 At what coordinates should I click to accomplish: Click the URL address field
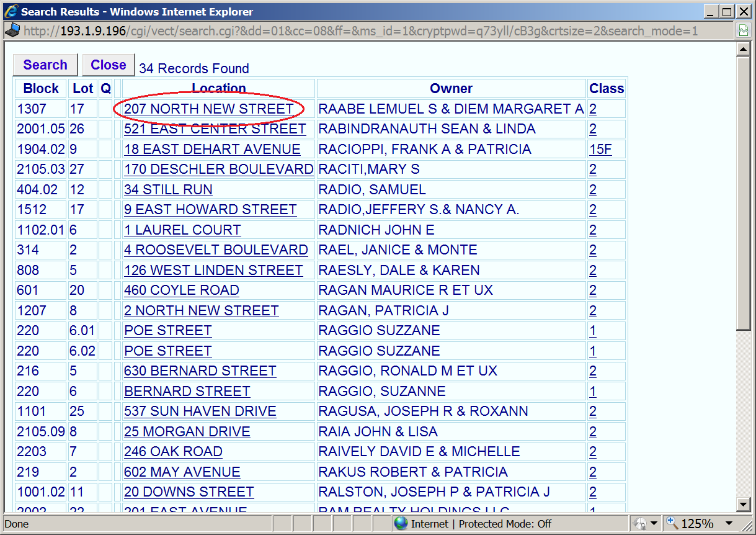(372, 30)
